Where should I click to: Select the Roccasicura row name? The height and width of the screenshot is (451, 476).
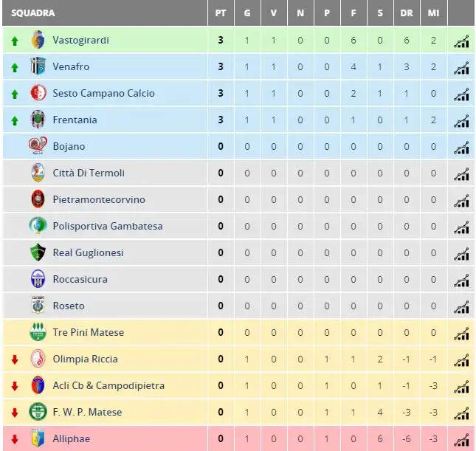(x=80, y=279)
